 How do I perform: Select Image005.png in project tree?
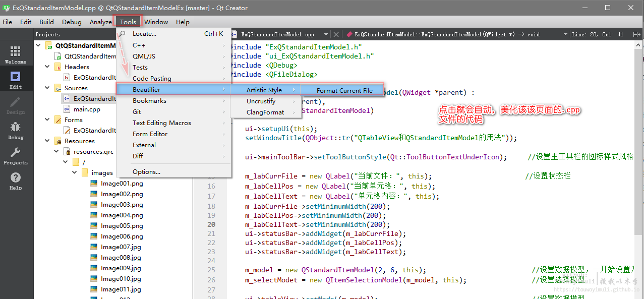tap(122, 226)
